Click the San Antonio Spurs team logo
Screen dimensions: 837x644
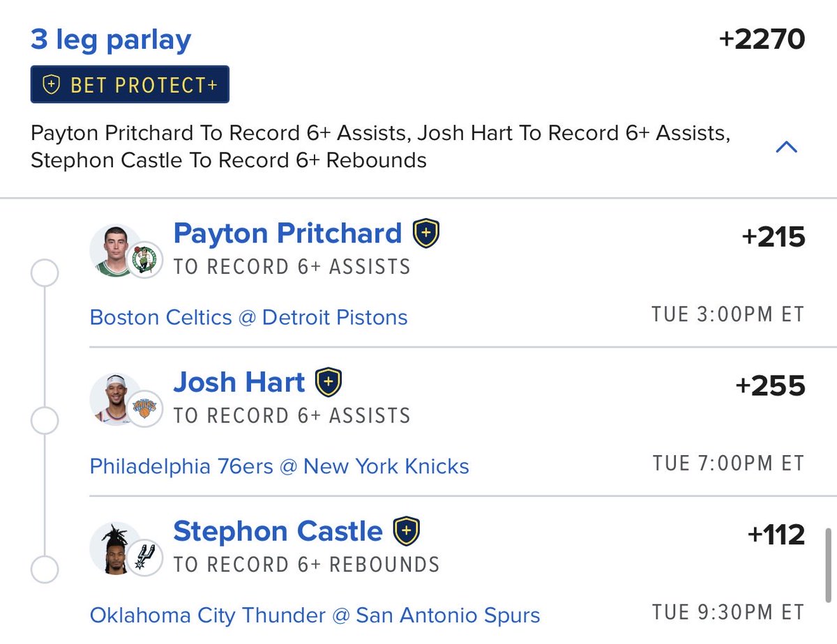[146, 558]
